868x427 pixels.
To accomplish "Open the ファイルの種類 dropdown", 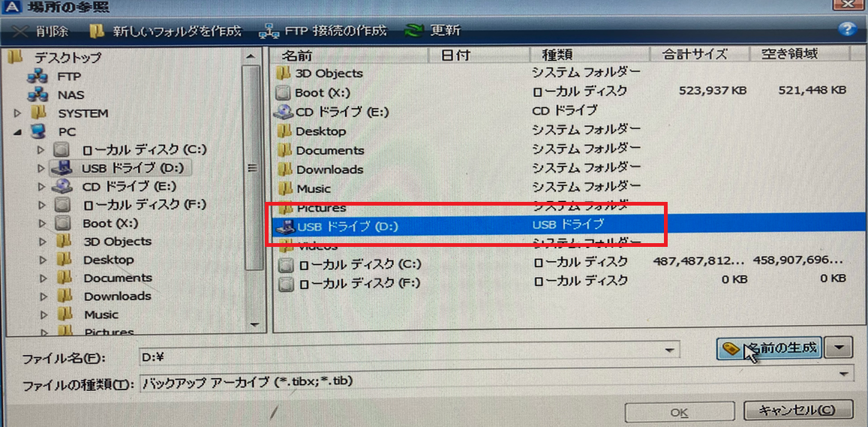I will tap(845, 374).
